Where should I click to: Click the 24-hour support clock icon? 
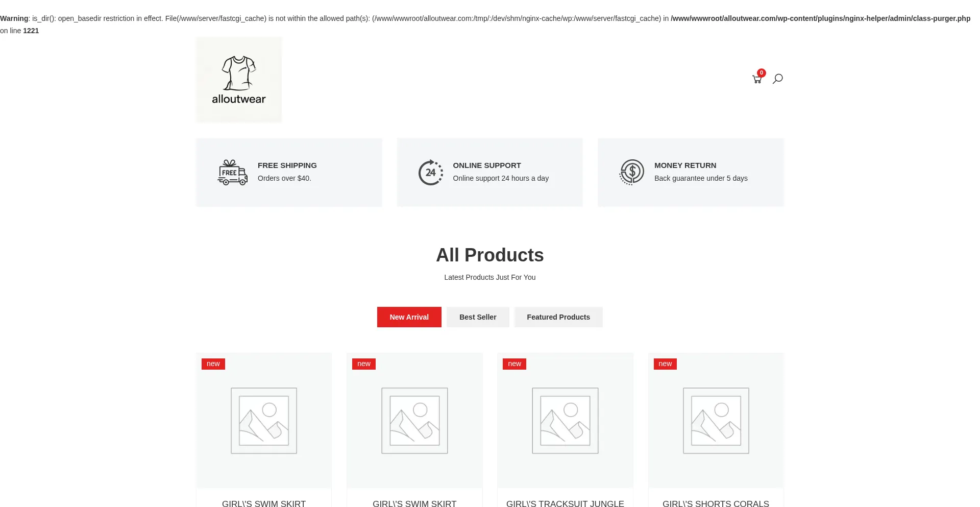[431, 173]
